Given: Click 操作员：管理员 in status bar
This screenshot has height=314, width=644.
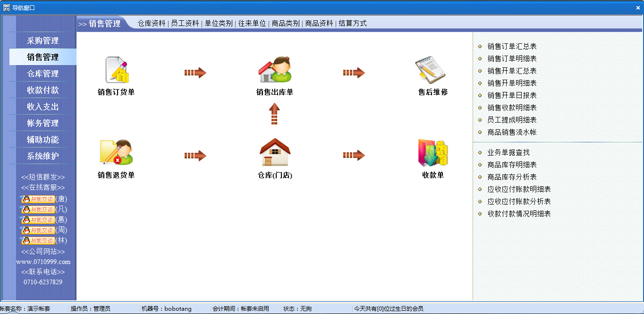Looking at the screenshot, I should coord(91,308).
